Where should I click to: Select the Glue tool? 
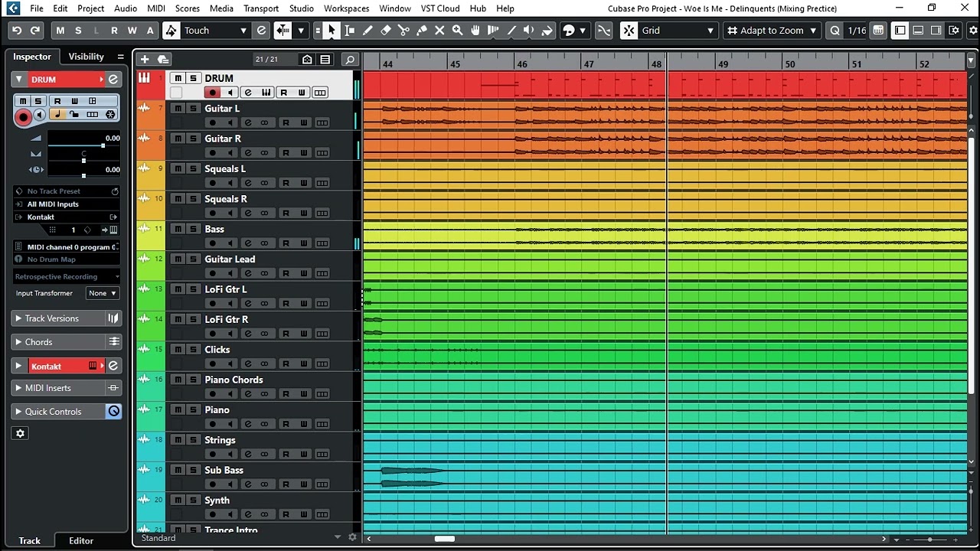[421, 31]
